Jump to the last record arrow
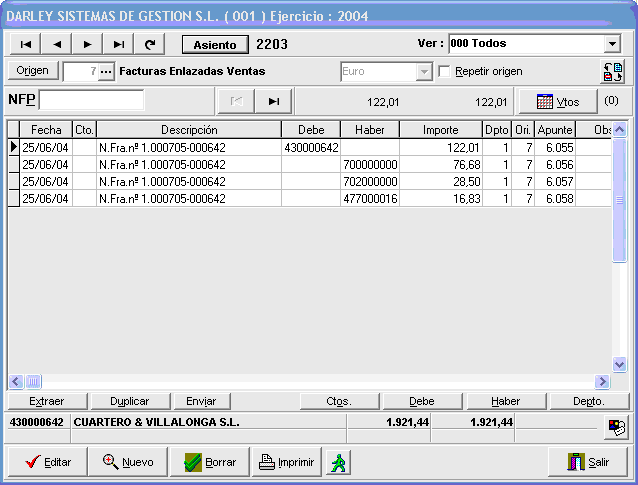Screen dimensions: 638x485 [x=119, y=44]
